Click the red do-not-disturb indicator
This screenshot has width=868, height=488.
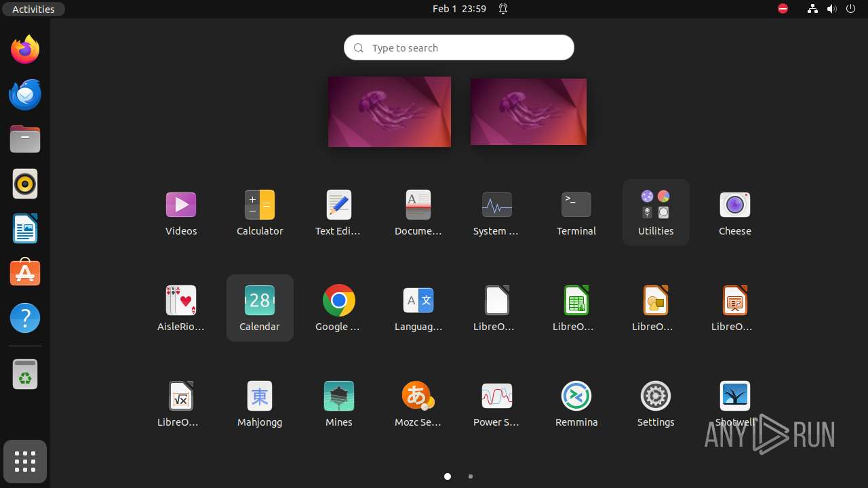pyautogui.click(x=783, y=9)
